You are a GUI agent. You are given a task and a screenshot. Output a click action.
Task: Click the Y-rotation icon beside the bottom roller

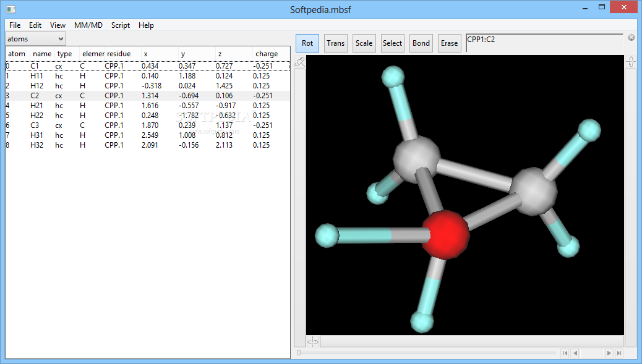coord(313,342)
